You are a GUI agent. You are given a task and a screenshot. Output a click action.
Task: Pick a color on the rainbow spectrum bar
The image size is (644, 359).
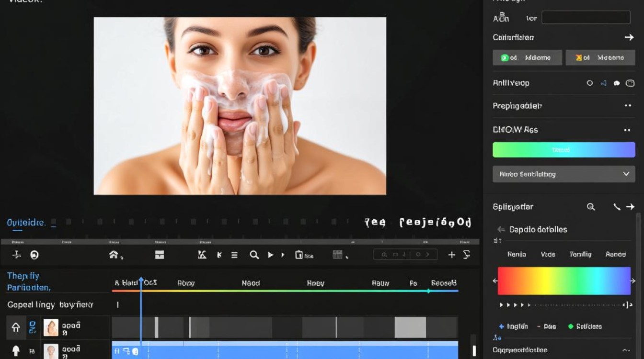(564, 280)
